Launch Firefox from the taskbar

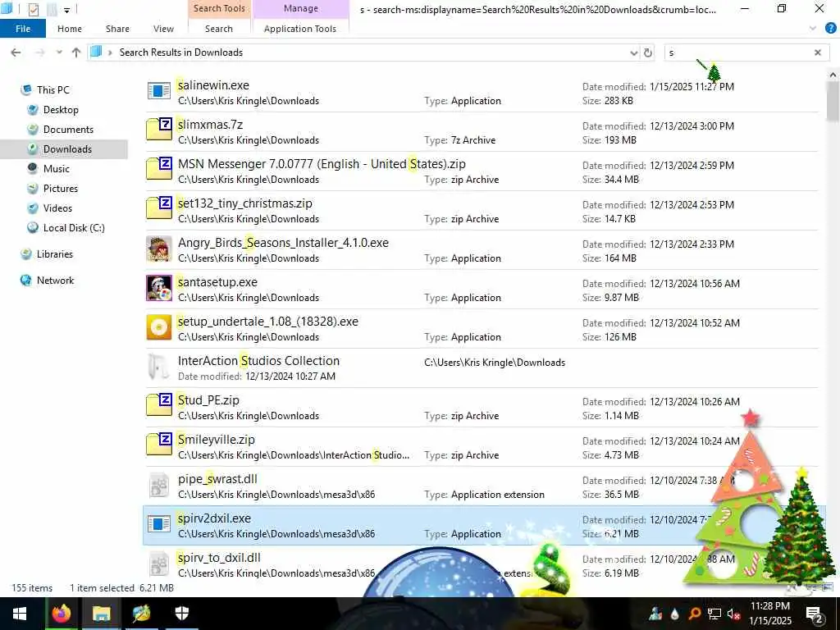click(x=61, y=614)
